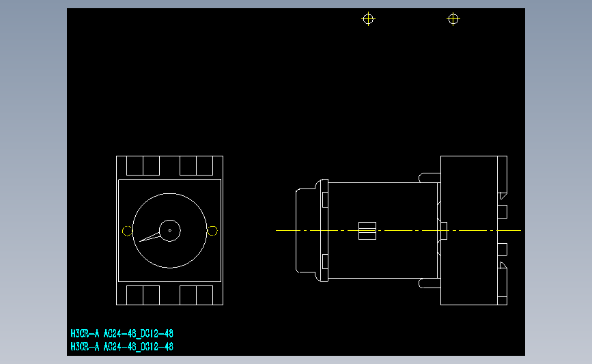The height and width of the screenshot is (364, 592).
Task: Click small rectangle at center of side-view body
Action: pos(367,231)
